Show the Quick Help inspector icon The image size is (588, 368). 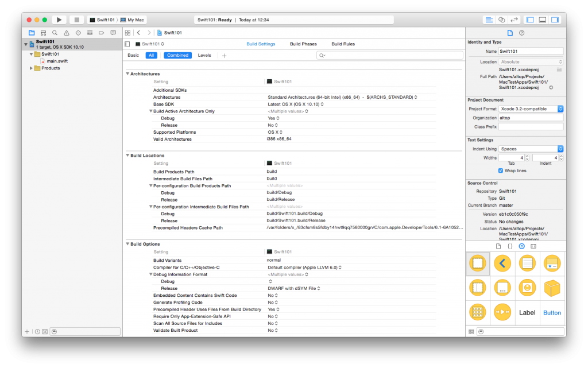[521, 33]
